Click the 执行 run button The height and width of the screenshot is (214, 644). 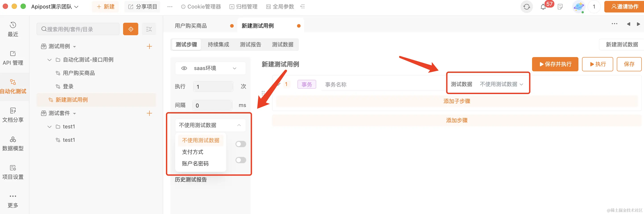point(597,64)
